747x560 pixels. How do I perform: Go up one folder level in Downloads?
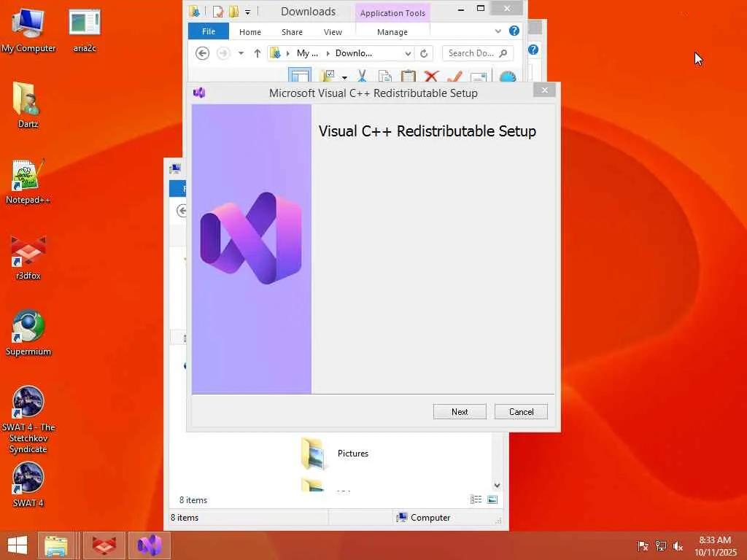point(258,53)
